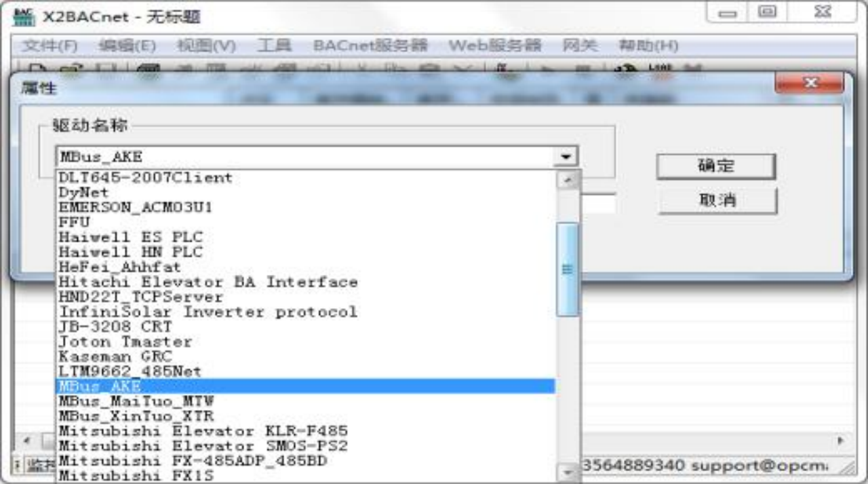Click the driver list scrollbar thumb
Screen dimensions: 868x484
point(568,269)
